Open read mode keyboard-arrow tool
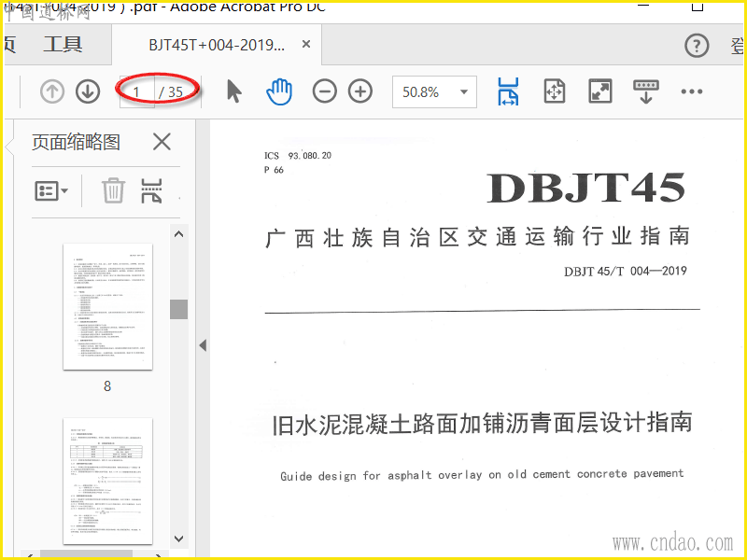 click(646, 91)
